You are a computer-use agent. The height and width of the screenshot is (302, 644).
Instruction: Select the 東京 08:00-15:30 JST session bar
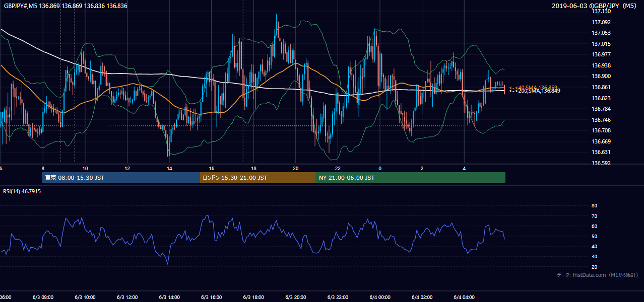[x=121, y=178]
